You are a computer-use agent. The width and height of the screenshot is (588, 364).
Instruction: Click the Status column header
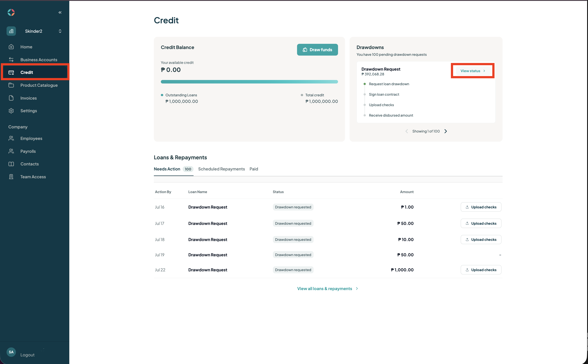278,192
